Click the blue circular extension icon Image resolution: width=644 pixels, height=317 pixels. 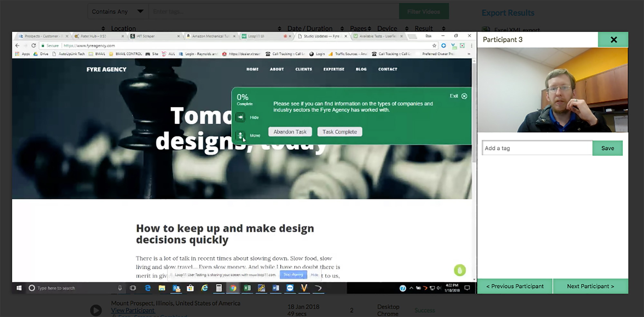tap(443, 45)
